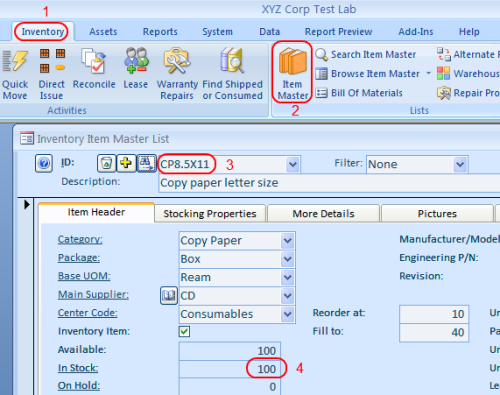This screenshot has width=500, height=395.
Task: Open the Reports ribbon tab
Action: click(x=160, y=32)
